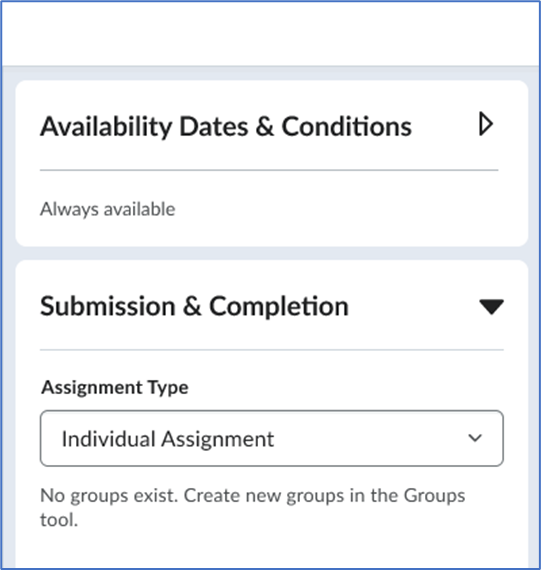Click the divider line under Submission & Completion
This screenshot has height=570, width=541.
272,350
